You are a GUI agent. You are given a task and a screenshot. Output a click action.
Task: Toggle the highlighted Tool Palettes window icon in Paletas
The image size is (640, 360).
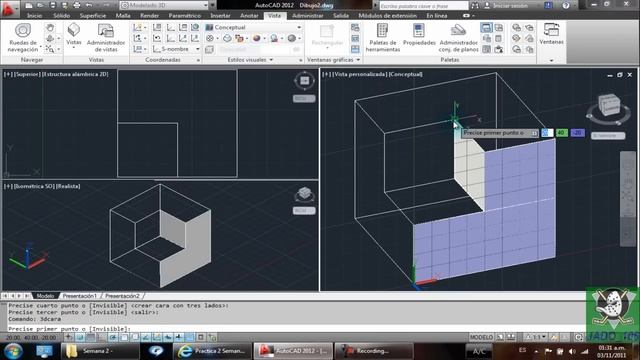[x=486, y=27]
